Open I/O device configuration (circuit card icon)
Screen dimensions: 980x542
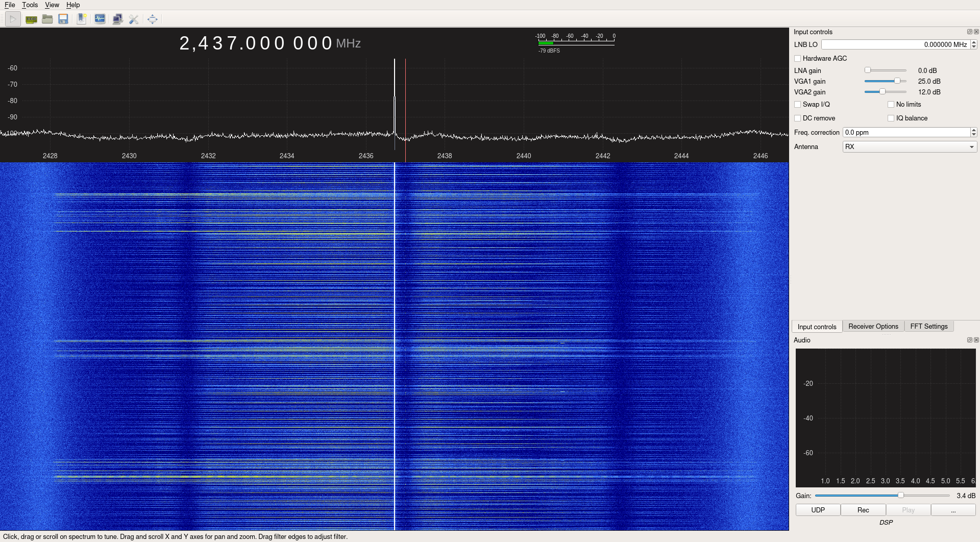31,19
